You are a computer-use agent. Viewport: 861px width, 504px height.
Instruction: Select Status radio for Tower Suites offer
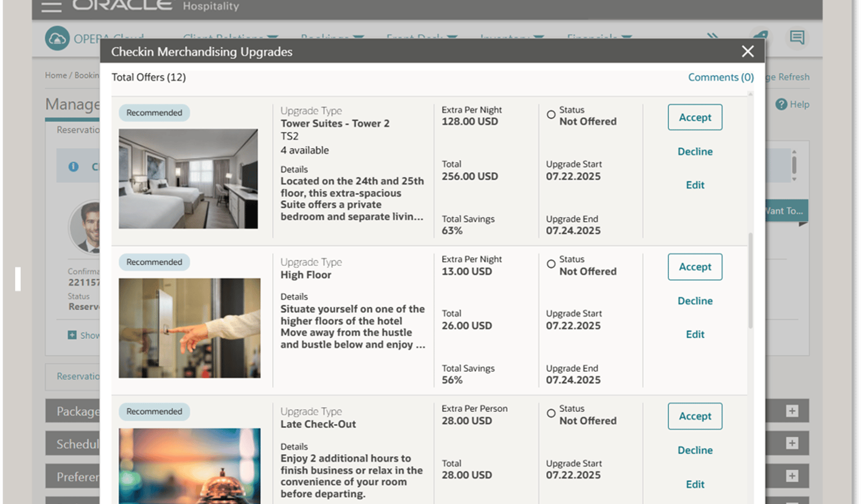point(551,115)
